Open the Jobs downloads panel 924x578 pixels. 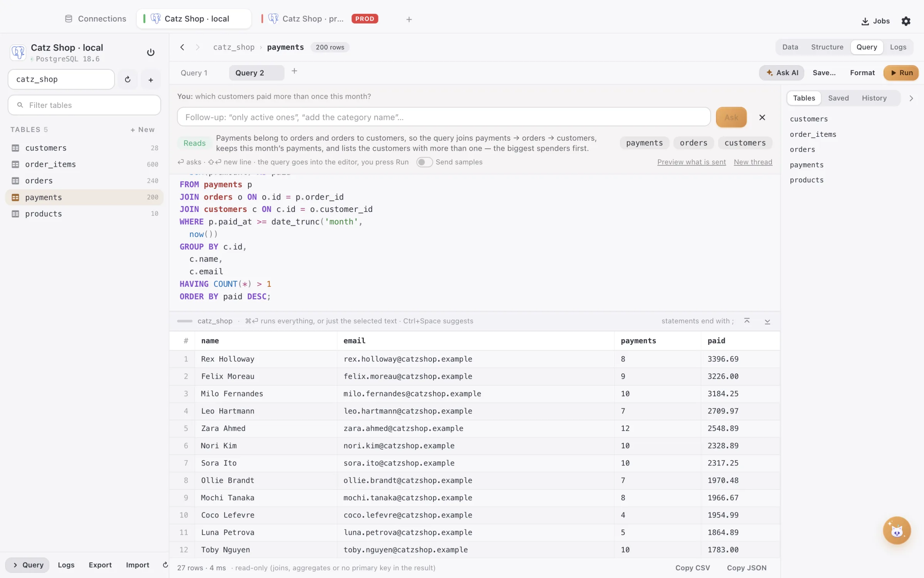click(x=875, y=21)
